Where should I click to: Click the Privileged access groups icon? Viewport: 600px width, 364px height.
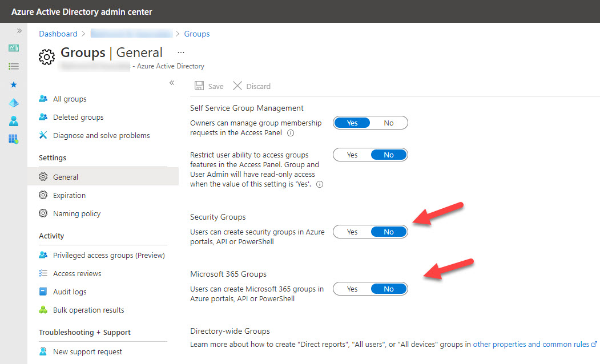[x=43, y=255]
